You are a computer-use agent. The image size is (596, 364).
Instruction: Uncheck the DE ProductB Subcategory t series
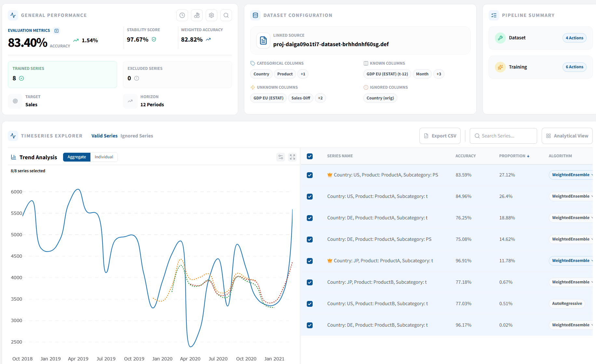coord(310,325)
